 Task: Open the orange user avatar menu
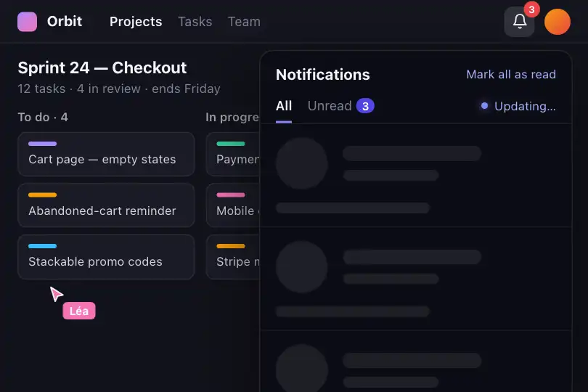pyautogui.click(x=558, y=22)
